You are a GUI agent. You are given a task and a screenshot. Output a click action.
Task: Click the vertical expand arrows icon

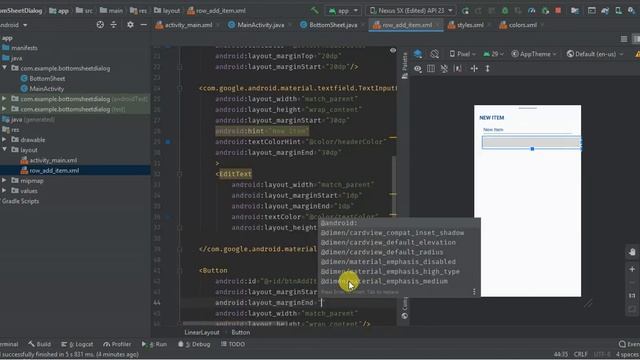(487, 69)
